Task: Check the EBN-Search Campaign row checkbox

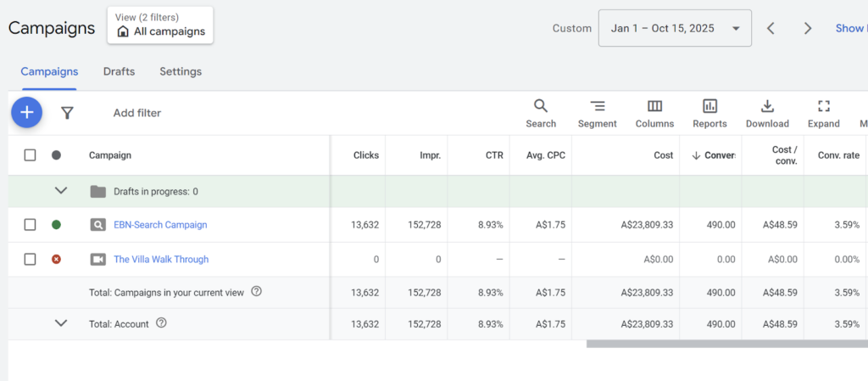Action: (x=31, y=225)
